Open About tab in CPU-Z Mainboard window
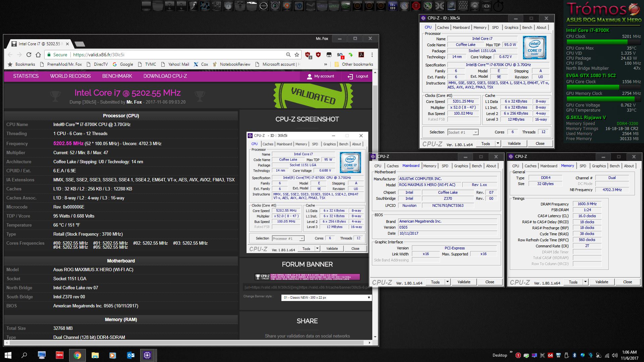The image size is (644, 362). coord(491,166)
